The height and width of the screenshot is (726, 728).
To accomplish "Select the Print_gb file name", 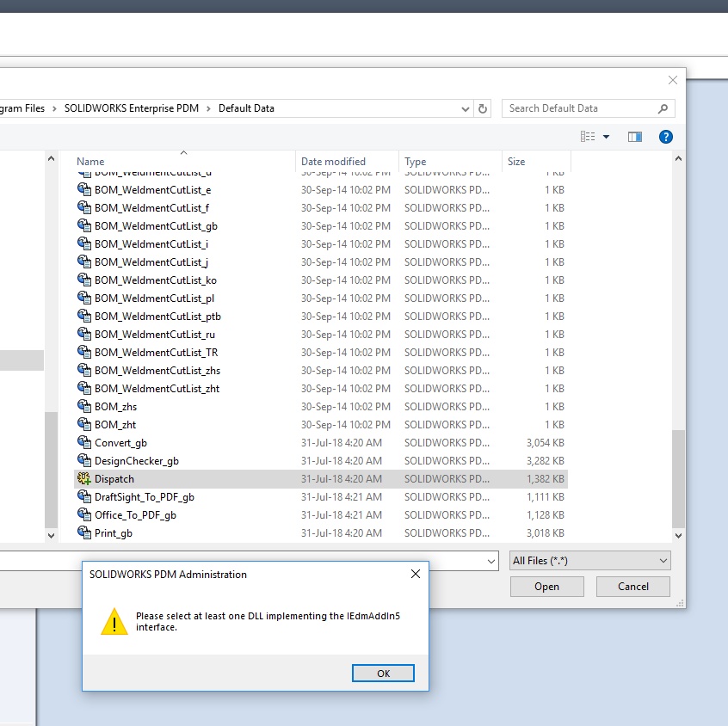I will click(x=114, y=533).
